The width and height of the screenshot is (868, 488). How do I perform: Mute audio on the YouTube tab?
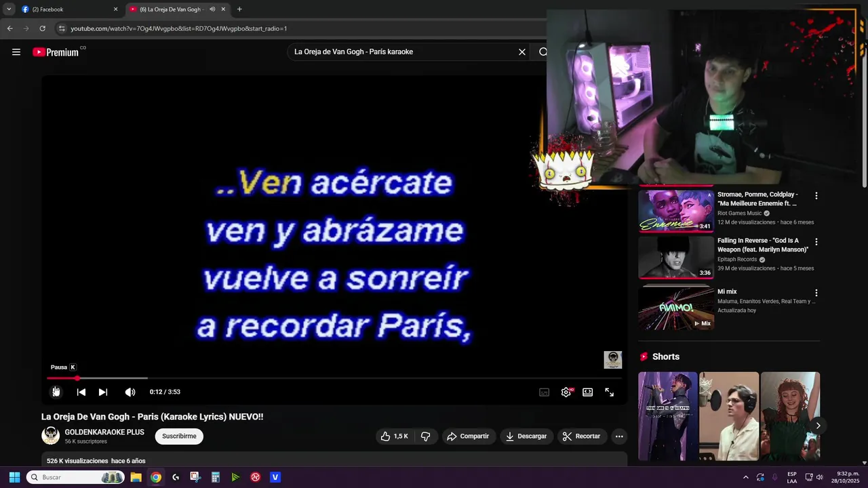click(x=212, y=9)
